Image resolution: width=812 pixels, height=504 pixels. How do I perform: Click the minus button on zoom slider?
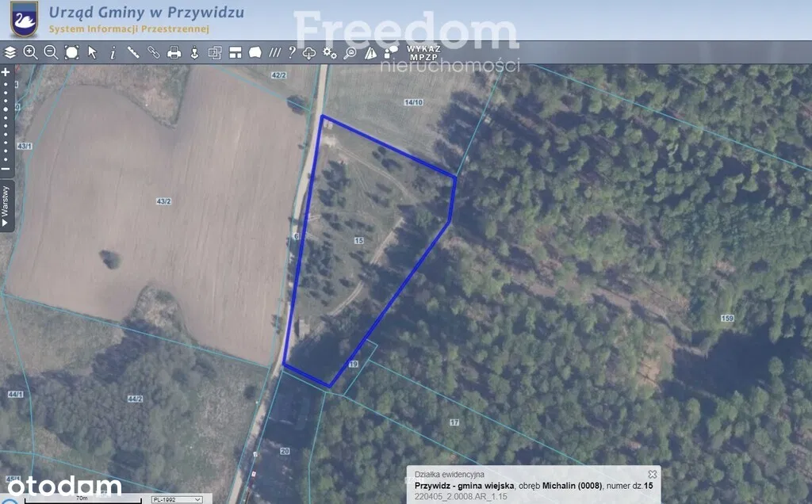6,169
